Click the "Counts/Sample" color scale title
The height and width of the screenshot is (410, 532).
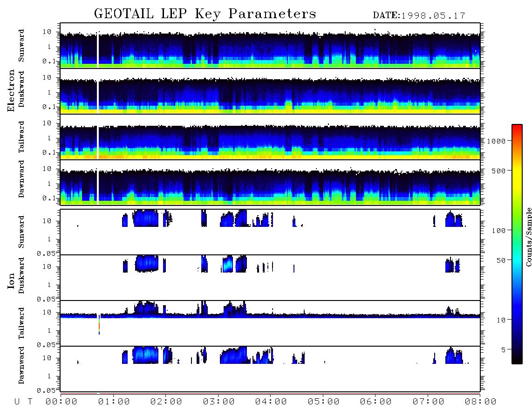point(528,237)
